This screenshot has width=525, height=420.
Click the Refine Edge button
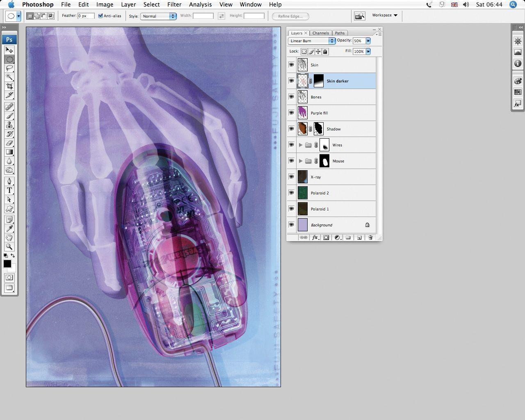[290, 16]
